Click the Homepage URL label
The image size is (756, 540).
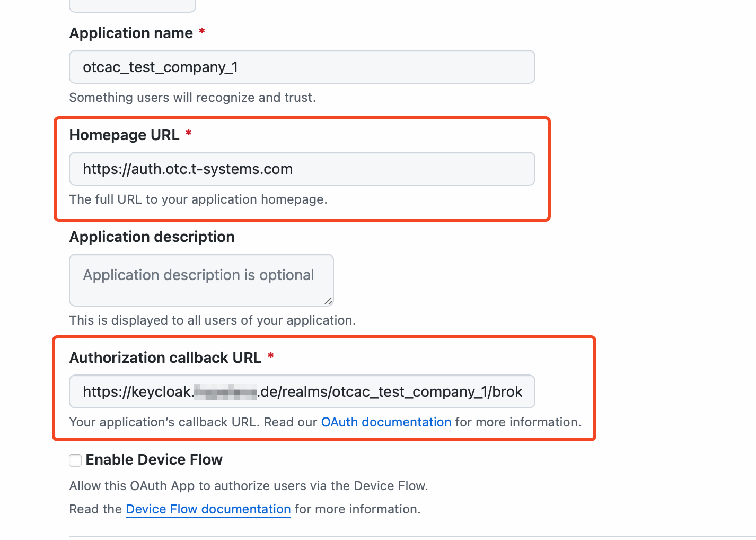124,135
